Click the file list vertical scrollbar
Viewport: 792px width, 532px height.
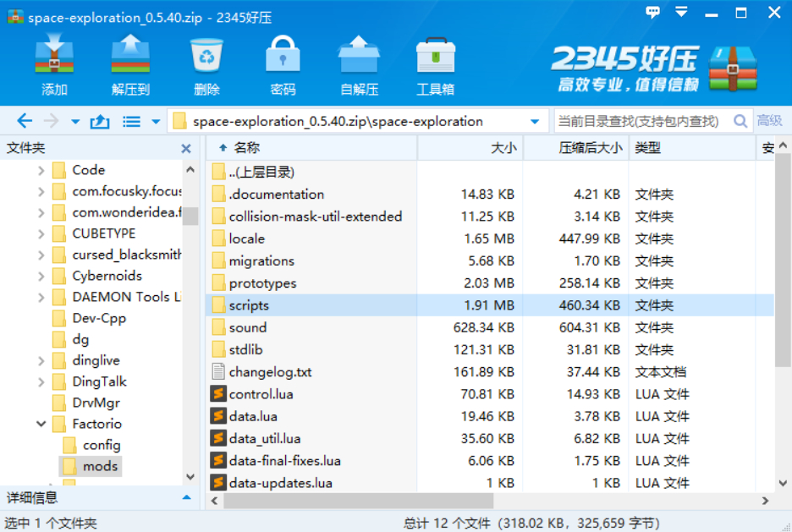783,260
